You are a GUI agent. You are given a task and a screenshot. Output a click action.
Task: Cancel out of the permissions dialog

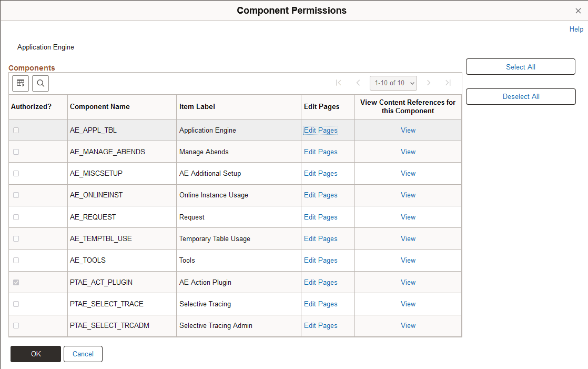[x=83, y=354]
